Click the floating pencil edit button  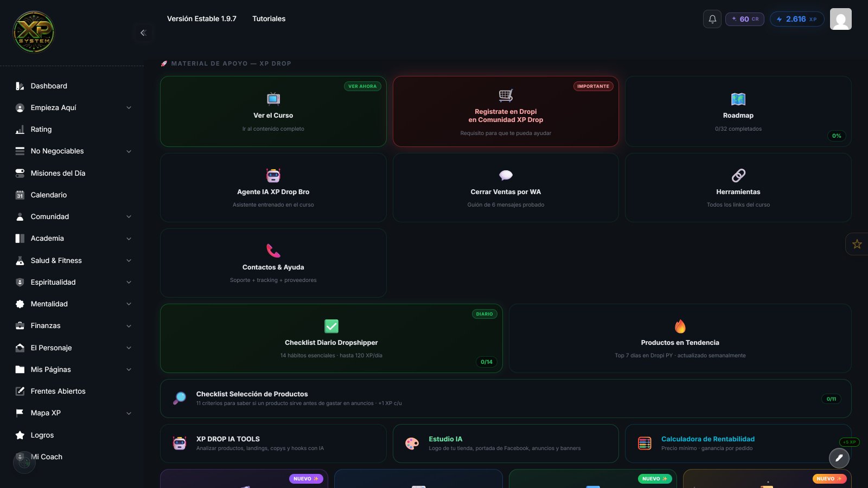coord(839,458)
